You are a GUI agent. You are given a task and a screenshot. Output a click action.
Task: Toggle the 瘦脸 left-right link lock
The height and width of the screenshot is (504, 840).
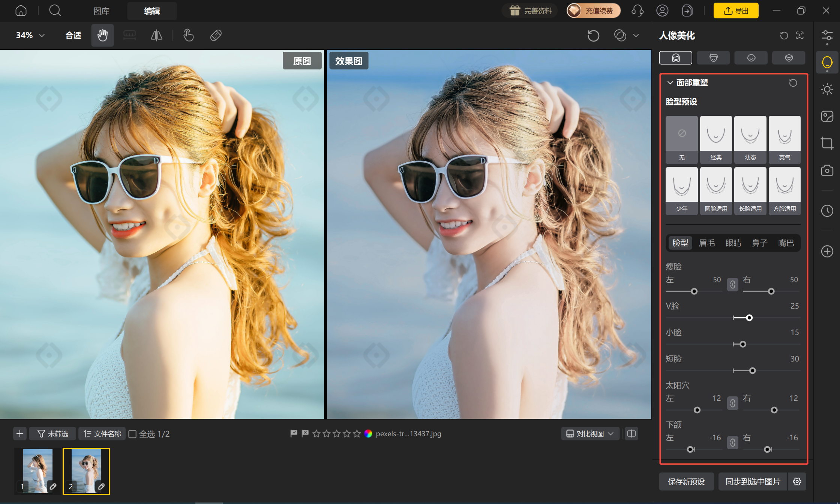732,285
